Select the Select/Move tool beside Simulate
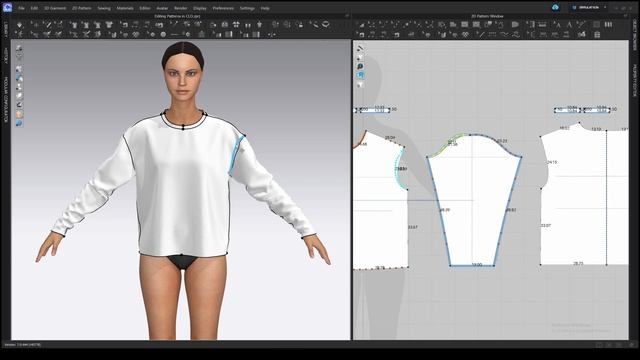Image resolution: width=640 pixels, height=360 pixels. click(x=35, y=25)
